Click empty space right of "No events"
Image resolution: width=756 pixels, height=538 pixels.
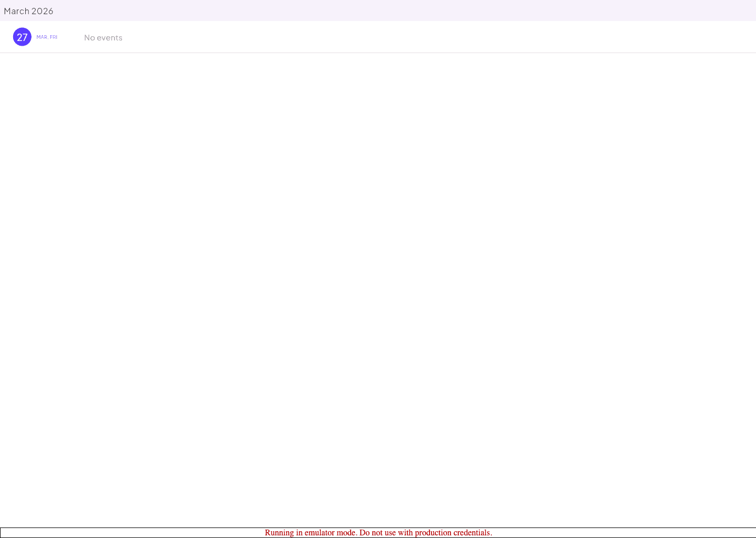pyautogui.click(x=420, y=37)
